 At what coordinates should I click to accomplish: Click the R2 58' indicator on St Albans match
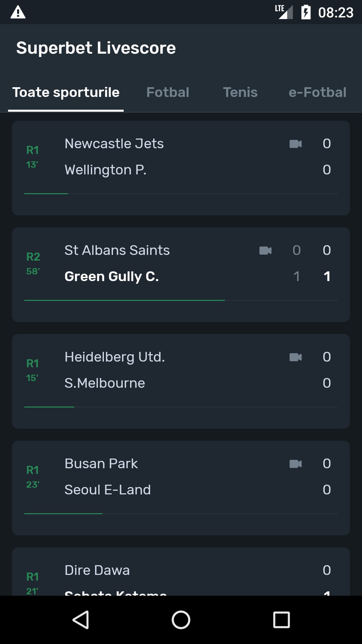[x=33, y=263]
